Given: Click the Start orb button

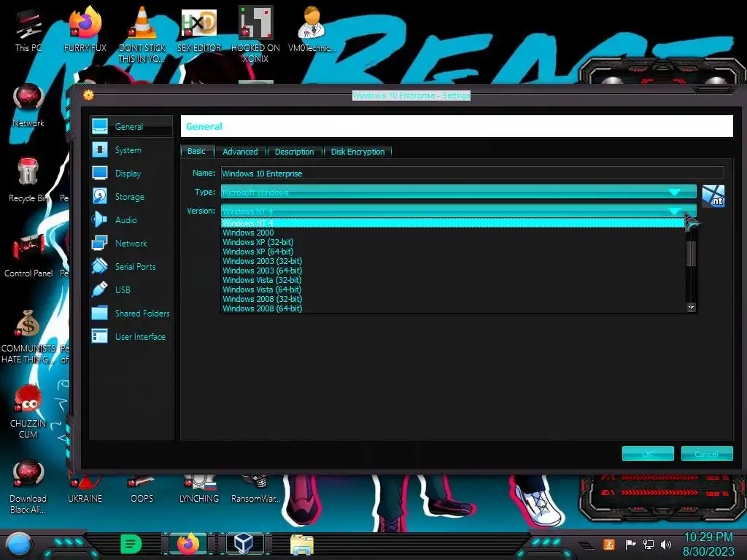Looking at the screenshot, I should 18,544.
